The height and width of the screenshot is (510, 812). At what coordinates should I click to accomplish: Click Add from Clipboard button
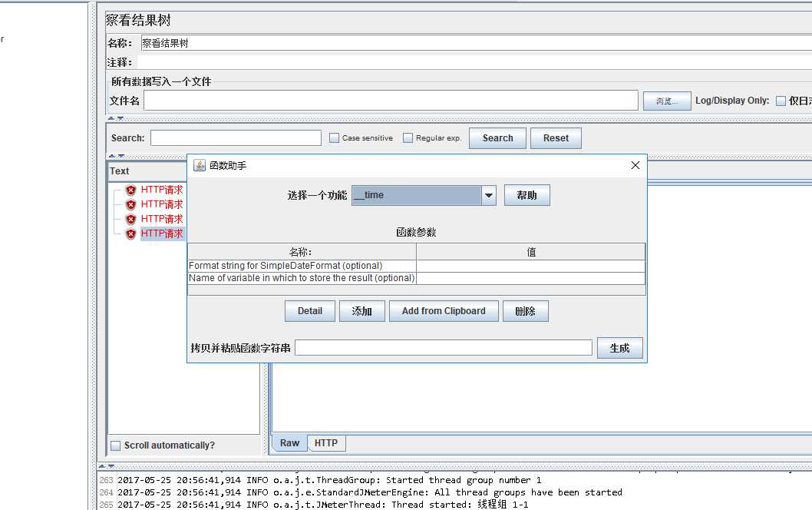point(444,311)
